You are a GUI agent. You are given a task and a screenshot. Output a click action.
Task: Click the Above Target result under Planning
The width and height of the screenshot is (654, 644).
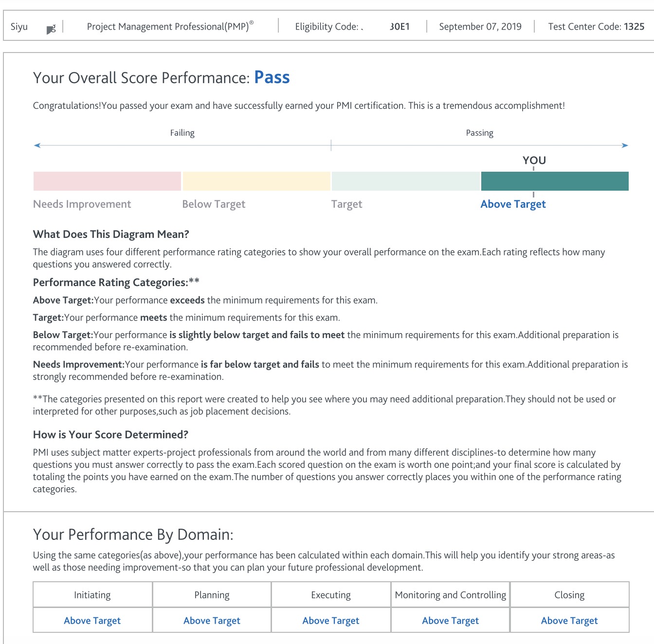[x=212, y=621]
